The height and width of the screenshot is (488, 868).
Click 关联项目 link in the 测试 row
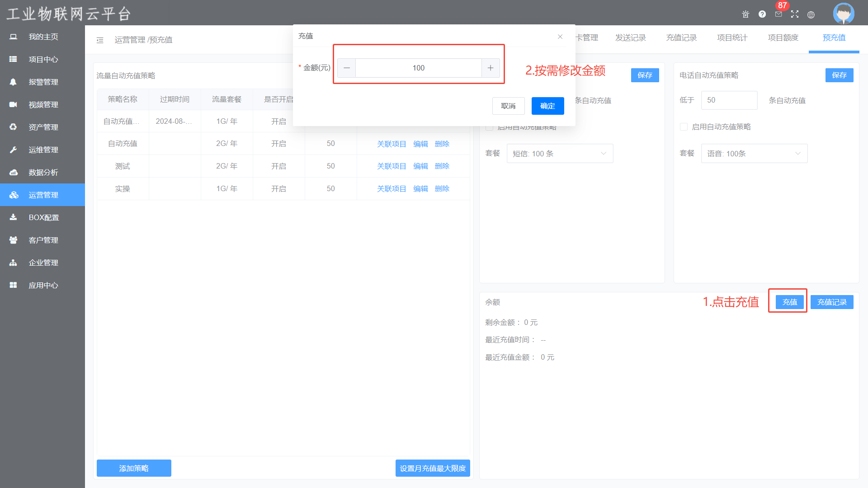pos(392,166)
